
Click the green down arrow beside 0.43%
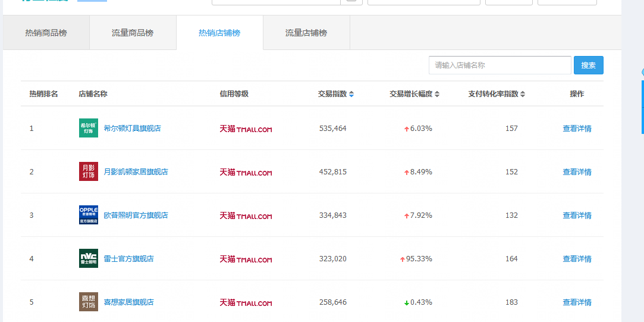[407, 303]
